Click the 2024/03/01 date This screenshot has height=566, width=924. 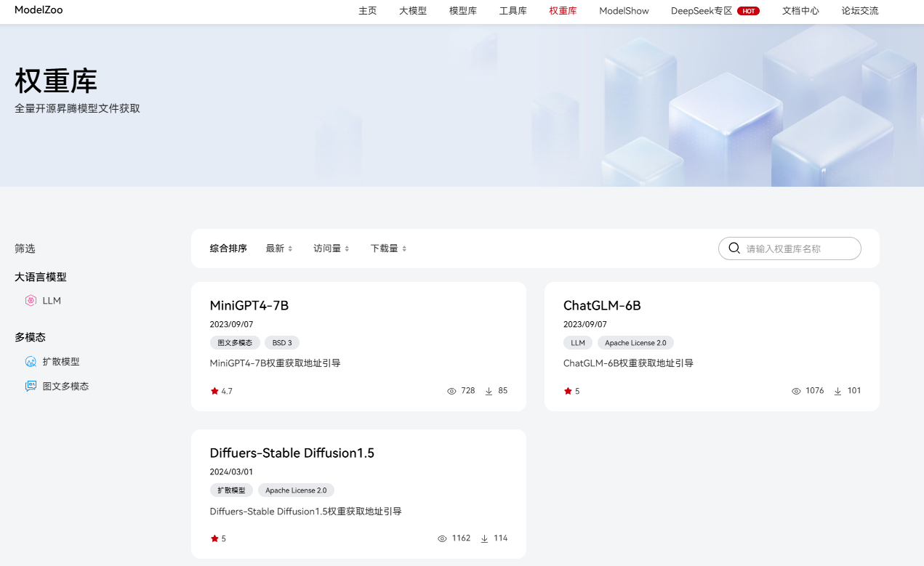click(231, 472)
